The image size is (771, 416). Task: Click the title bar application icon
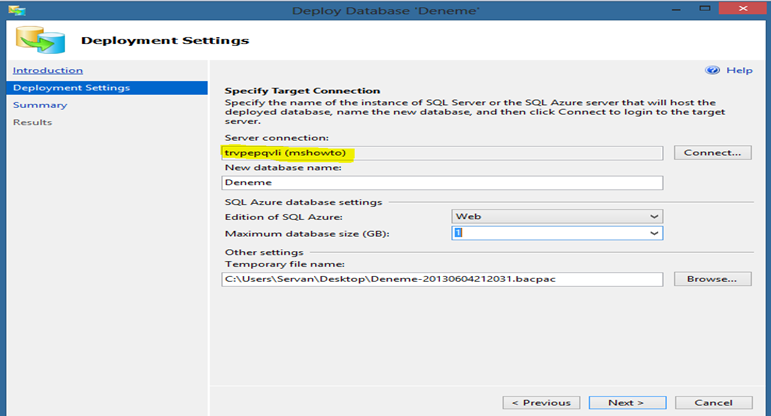pyautogui.click(x=17, y=9)
